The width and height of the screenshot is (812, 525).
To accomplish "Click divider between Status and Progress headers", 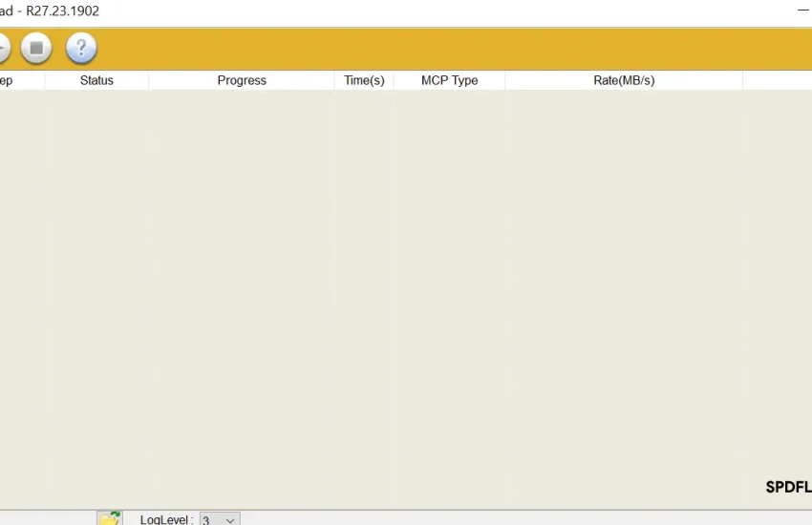I will click(x=149, y=81).
